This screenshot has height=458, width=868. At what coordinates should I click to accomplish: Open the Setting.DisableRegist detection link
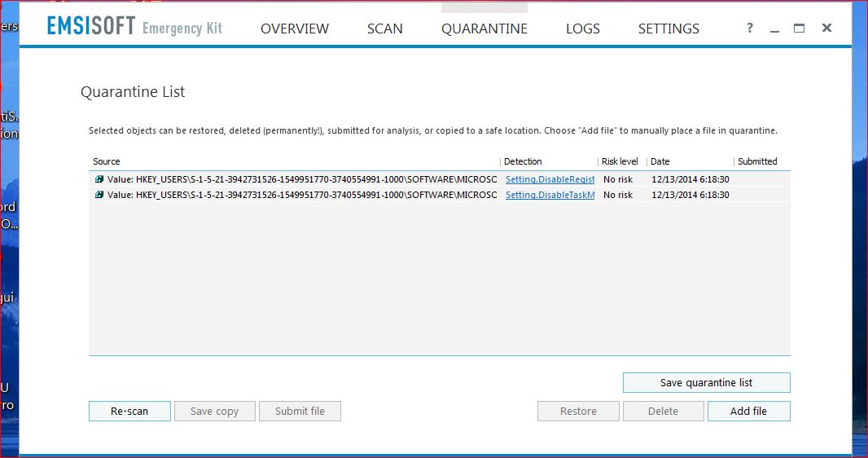(550, 179)
